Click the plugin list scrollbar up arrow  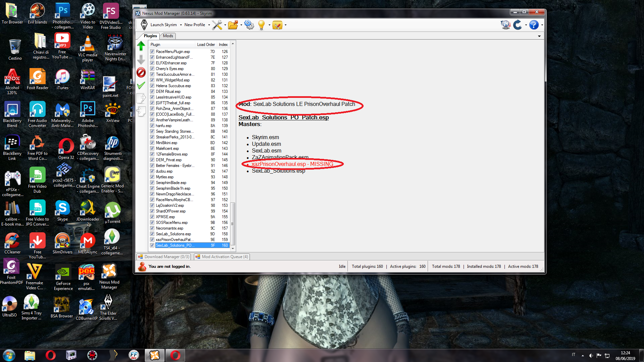coord(233,44)
